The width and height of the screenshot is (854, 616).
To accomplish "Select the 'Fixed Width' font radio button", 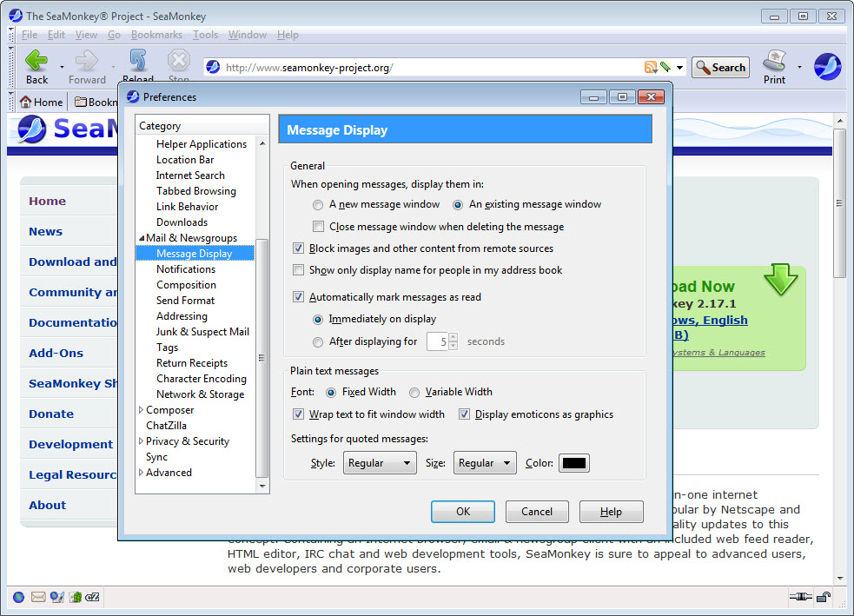I will click(x=331, y=392).
